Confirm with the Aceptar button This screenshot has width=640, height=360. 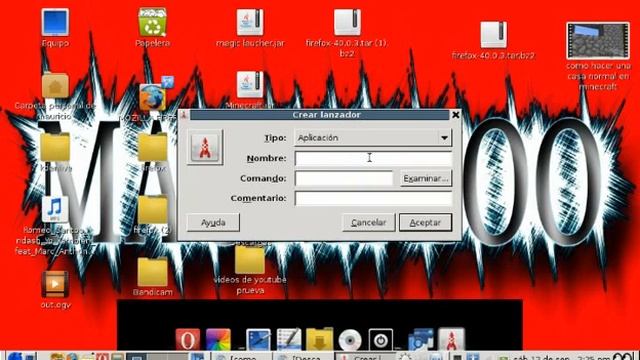[x=425, y=222]
